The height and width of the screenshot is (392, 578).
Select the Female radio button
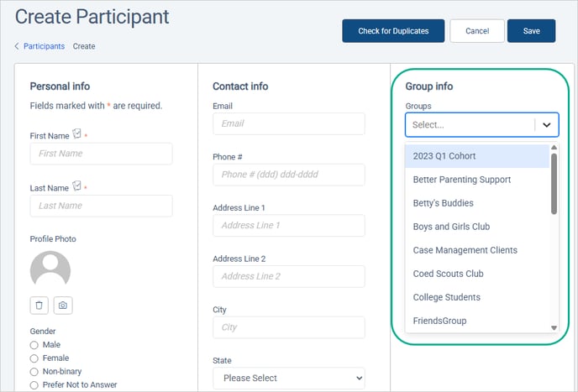34,358
